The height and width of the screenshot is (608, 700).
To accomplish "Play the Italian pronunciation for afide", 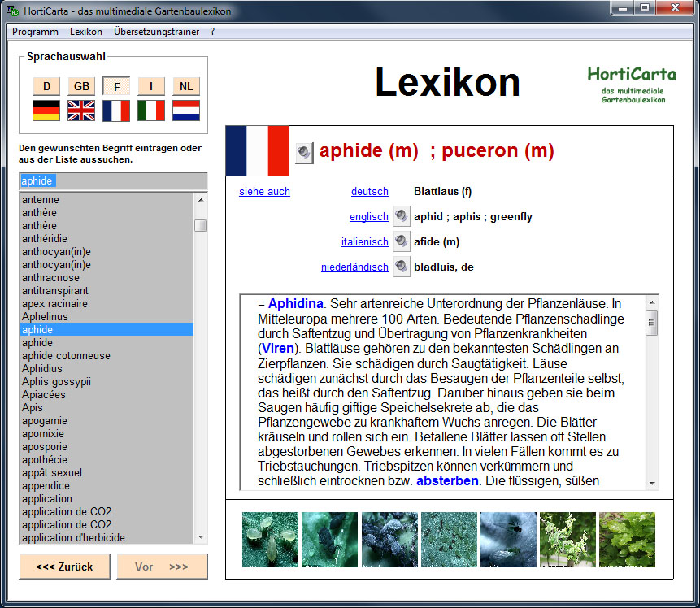I will [402, 242].
